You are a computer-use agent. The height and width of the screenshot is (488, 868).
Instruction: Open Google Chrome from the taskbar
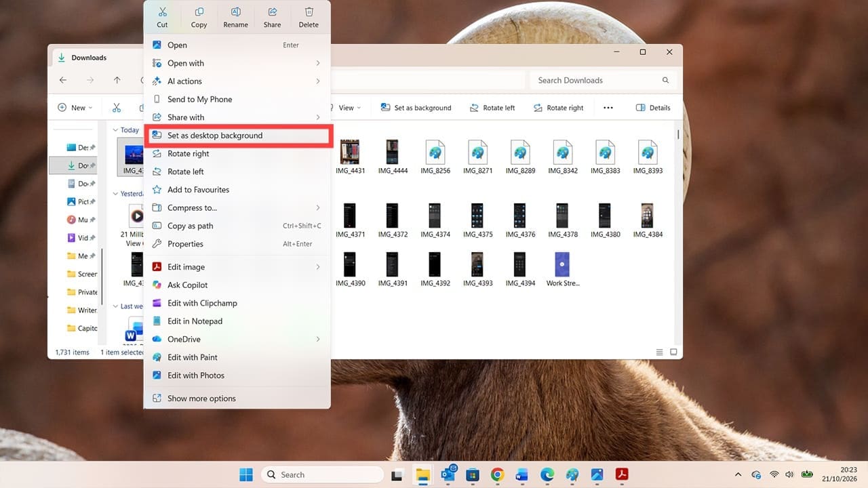point(497,474)
